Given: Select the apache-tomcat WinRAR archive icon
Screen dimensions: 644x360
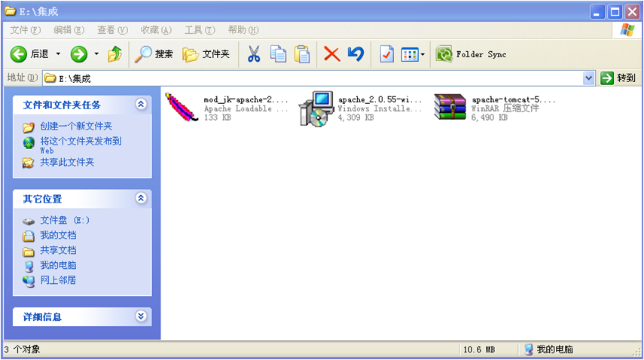Looking at the screenshot, I should click(450, 107).
